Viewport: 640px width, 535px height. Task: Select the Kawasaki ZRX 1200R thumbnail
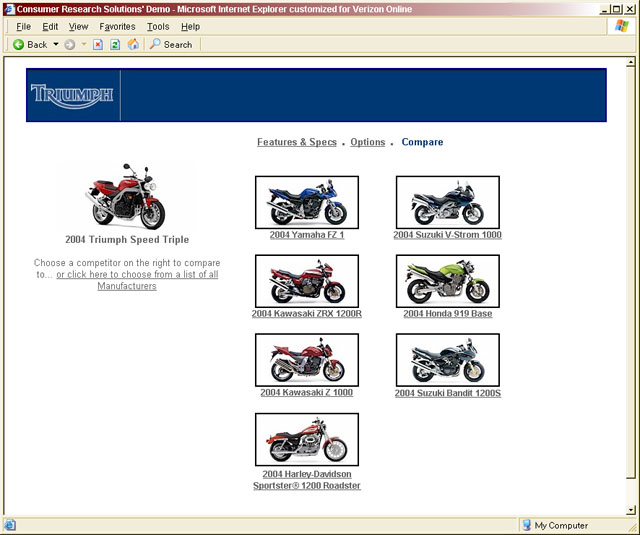[307, 281]
